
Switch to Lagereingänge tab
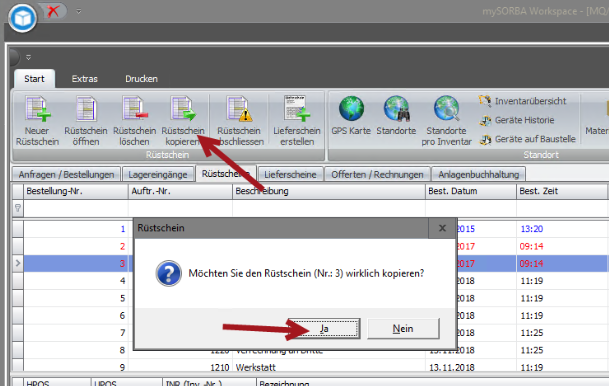click(x=158, y=174)
